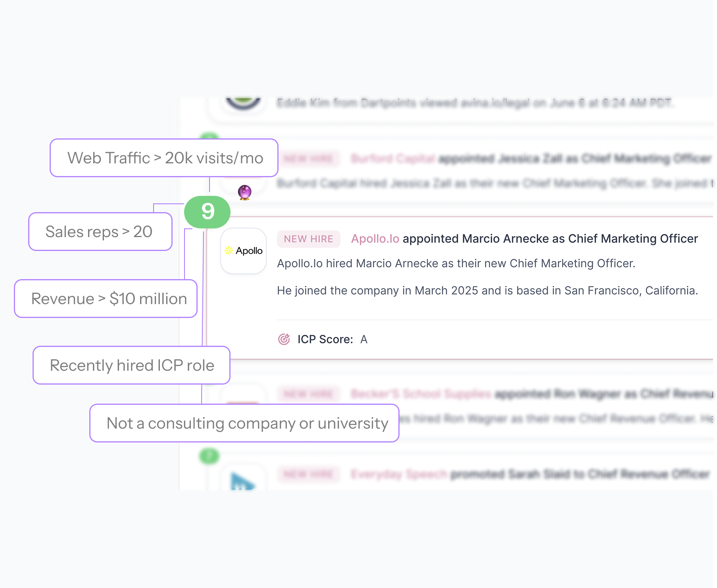The image size is (717, 588).
Task: Select the Recently hired ICP role criterion
Action: tap(131, 365)
